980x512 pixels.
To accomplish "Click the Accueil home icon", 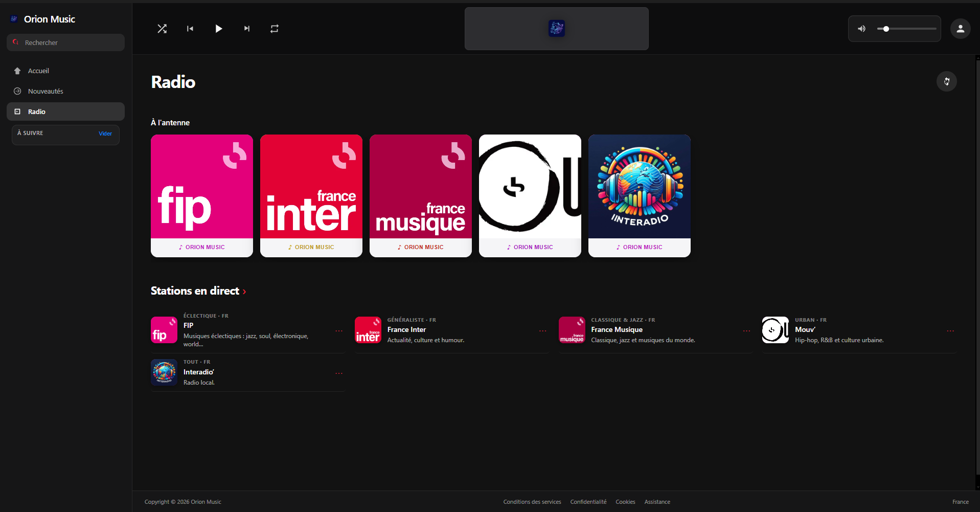I will [17, 71].
